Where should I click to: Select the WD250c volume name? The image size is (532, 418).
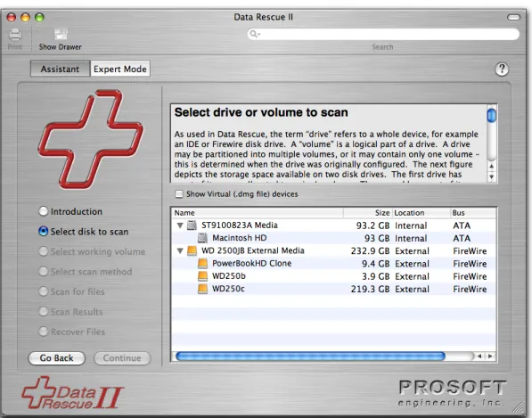click(x=228, y=289)
